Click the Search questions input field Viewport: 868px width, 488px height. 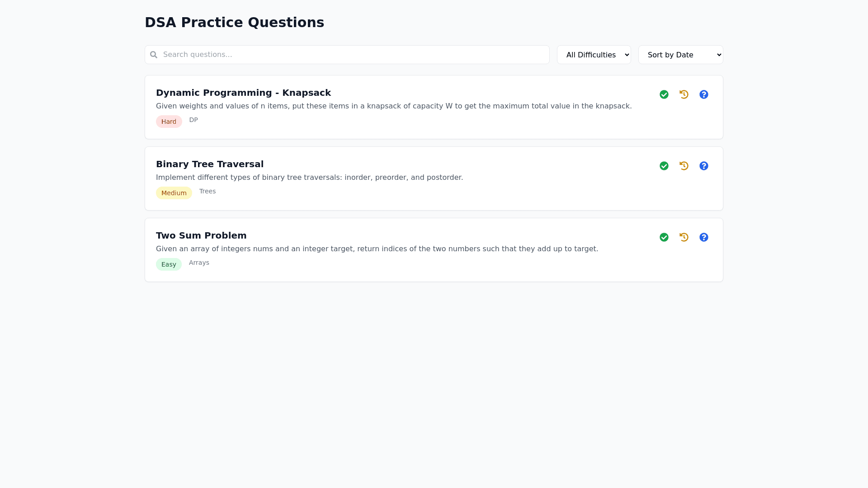[353, 55]
